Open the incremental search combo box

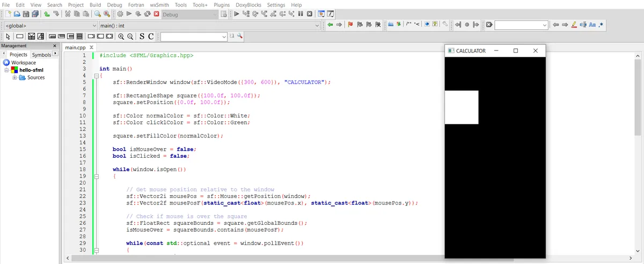521,25
